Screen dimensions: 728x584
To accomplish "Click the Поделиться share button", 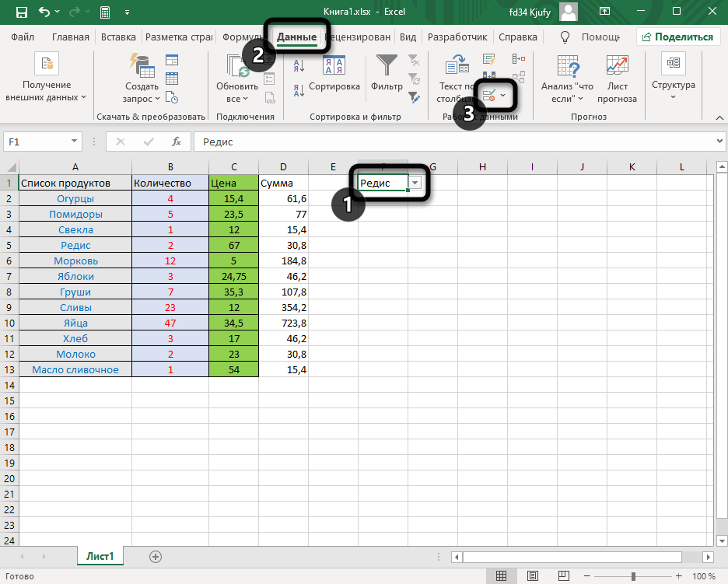I will point(677,37).
